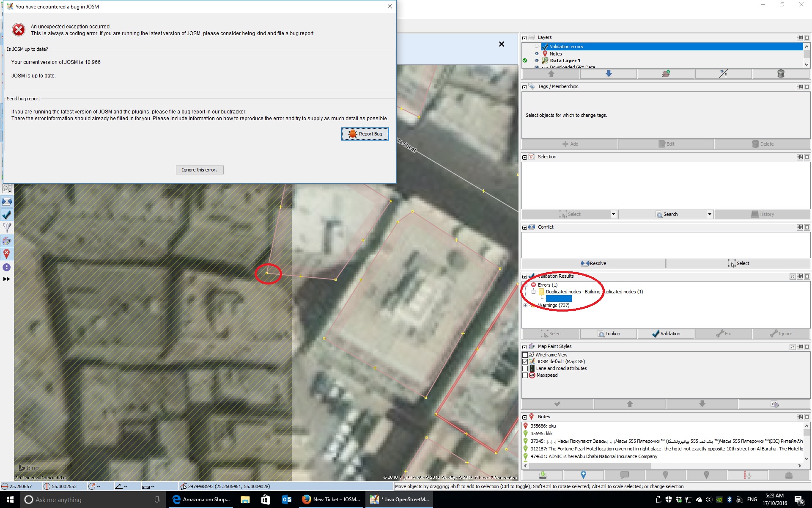
Task: Open Map Paint Styles settings icon button
Action: pos(774,404)
